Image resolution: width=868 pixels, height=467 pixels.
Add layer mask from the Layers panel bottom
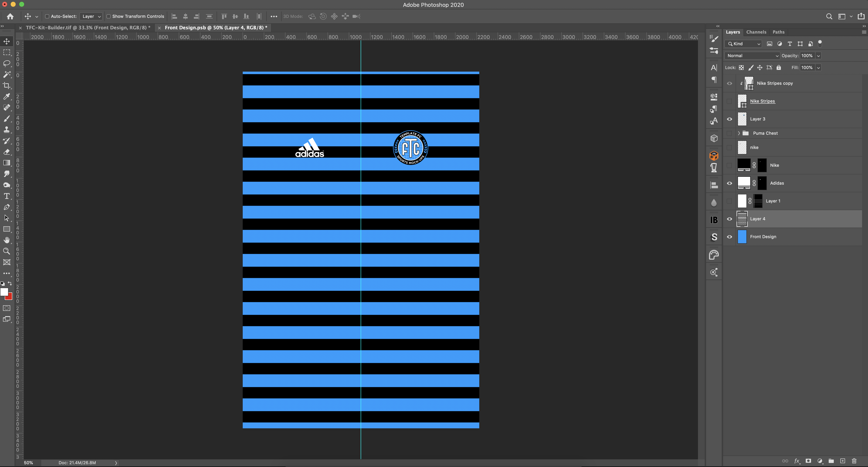pyautogui.click(x=808, y=461)
